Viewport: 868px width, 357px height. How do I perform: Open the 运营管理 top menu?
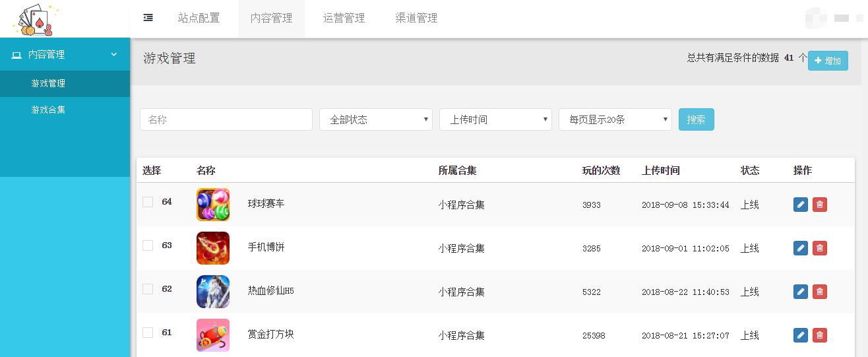point(344,18)
